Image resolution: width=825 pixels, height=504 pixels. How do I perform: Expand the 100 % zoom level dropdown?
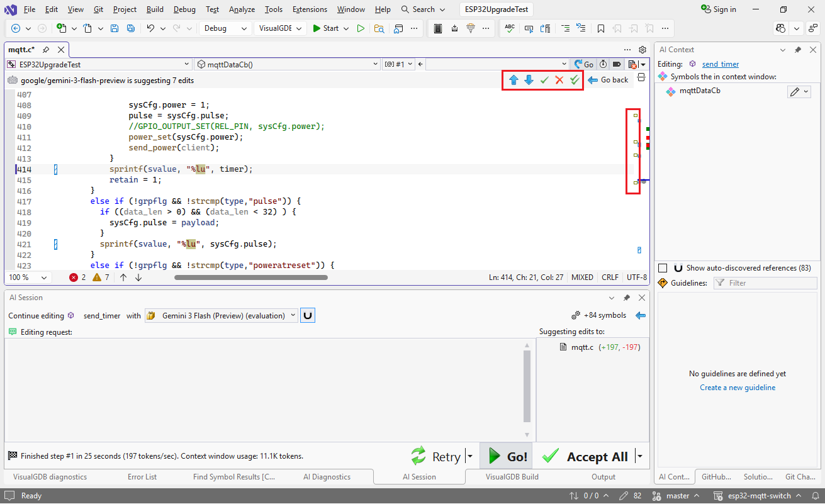(44, 277)
